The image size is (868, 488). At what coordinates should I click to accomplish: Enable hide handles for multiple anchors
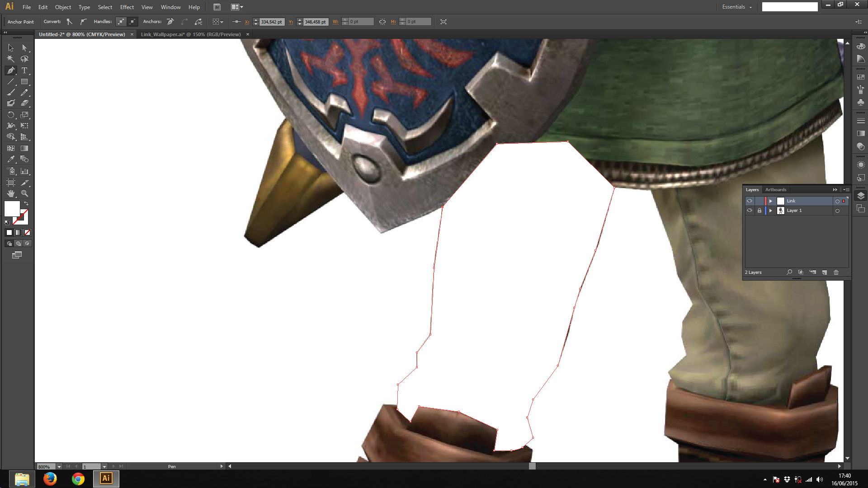132,22
